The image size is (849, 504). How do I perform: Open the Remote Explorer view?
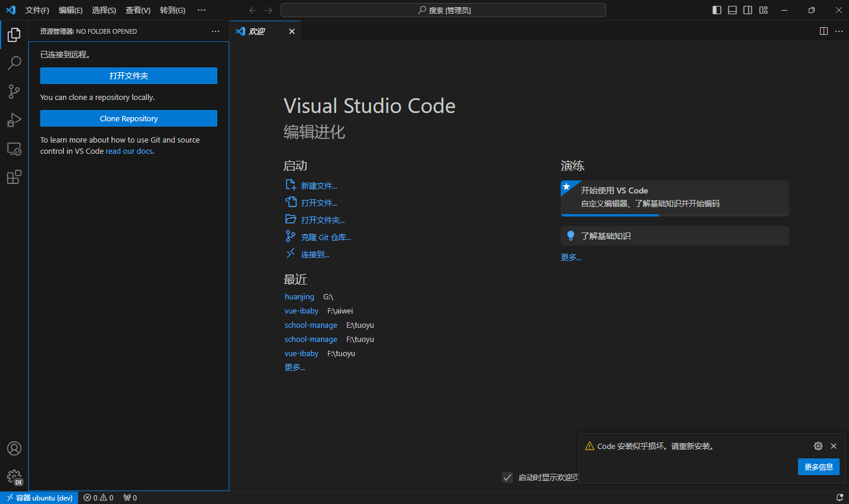[14, 148]
